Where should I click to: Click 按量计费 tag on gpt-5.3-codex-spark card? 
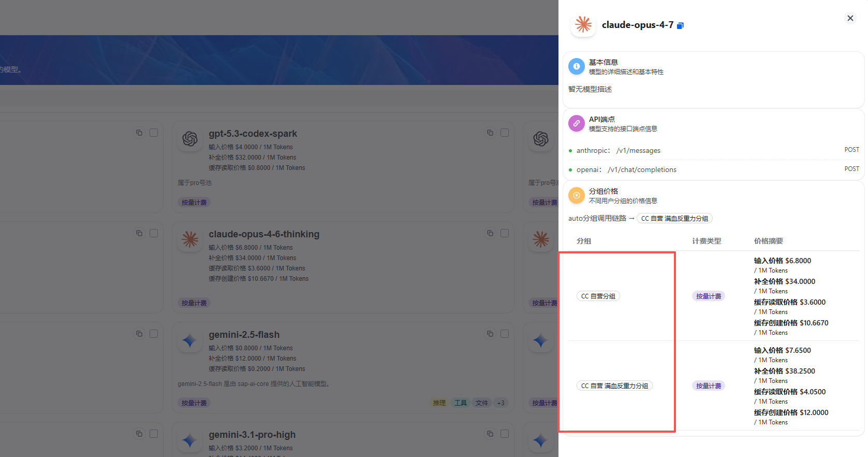point(194,203)
